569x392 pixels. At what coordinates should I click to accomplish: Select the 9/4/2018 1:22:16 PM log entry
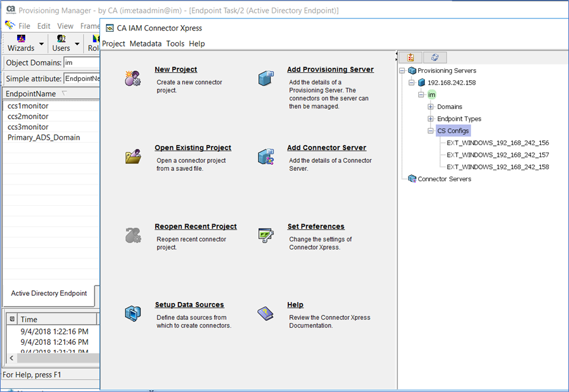pos(53,331)
